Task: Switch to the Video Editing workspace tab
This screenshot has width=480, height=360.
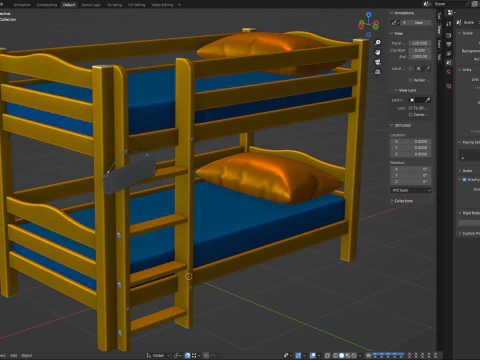Action: tap(162, 5)
